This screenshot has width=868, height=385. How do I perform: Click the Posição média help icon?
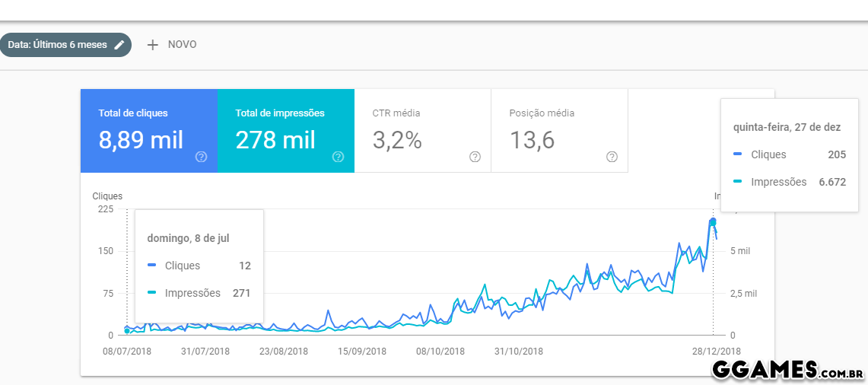click(612, 157)
